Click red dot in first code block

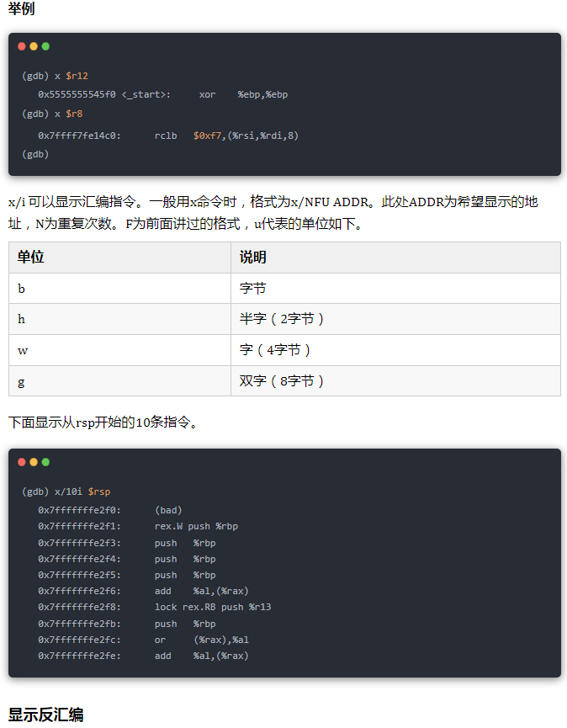(21, 46)
